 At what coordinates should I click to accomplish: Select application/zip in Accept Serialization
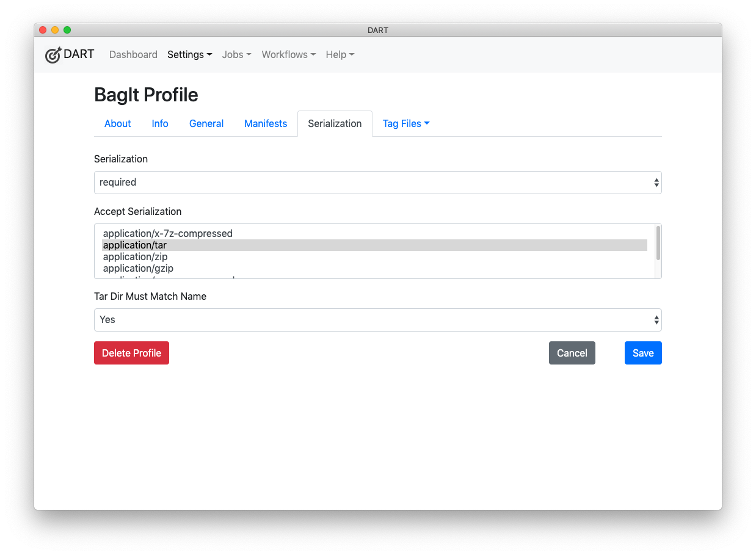point(136,256)
